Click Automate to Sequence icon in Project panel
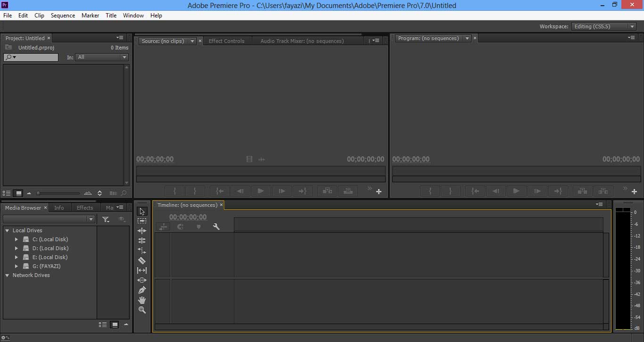 (x=113, y=193)
